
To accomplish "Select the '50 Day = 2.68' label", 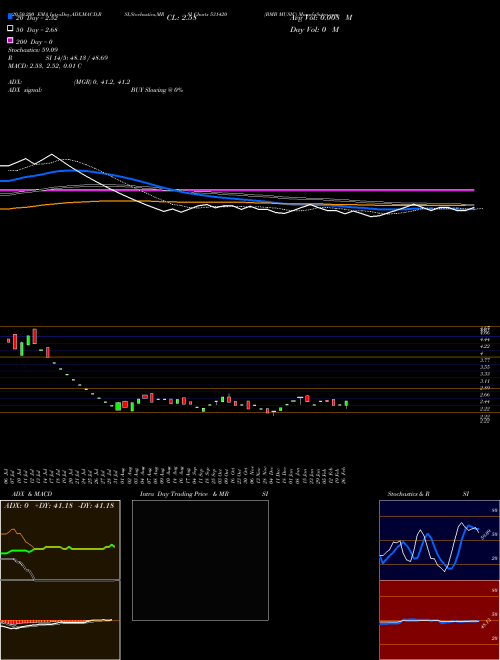I will [36, 30].
